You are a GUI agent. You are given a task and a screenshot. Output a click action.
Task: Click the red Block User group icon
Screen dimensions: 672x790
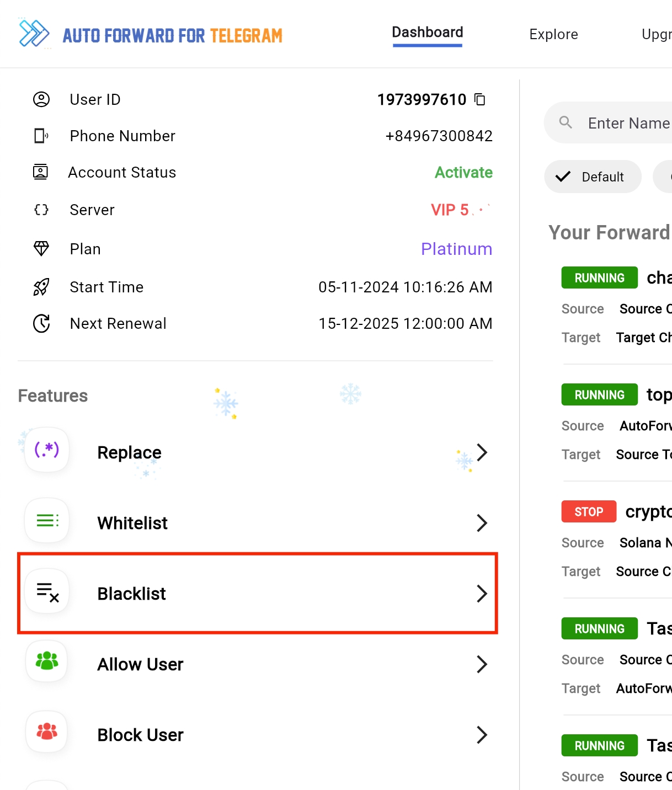[47, 732]
